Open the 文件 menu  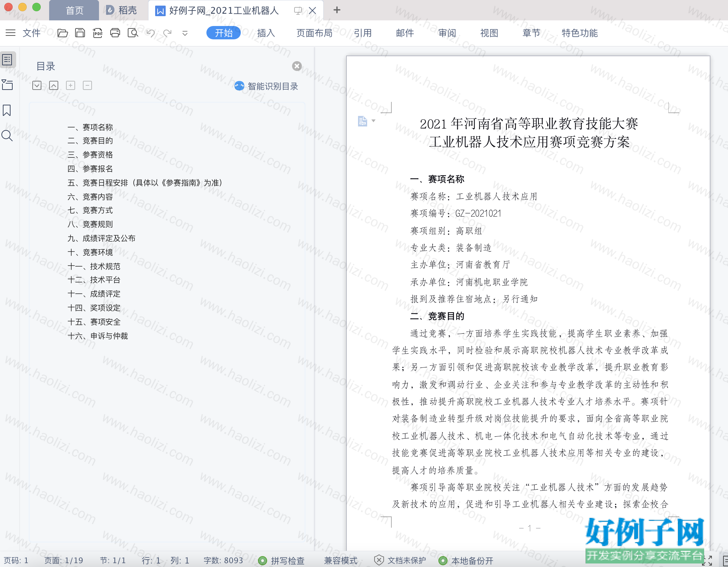[32, 33]
